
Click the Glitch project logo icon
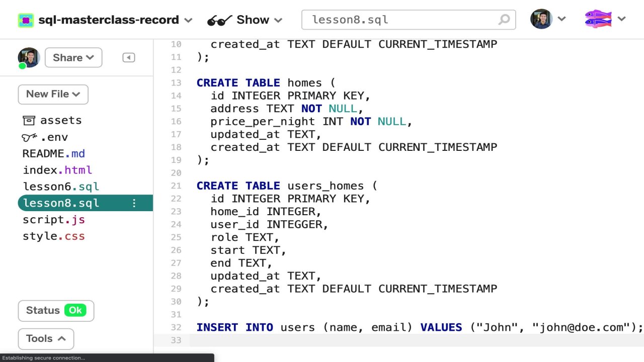(x=26, y=20)
